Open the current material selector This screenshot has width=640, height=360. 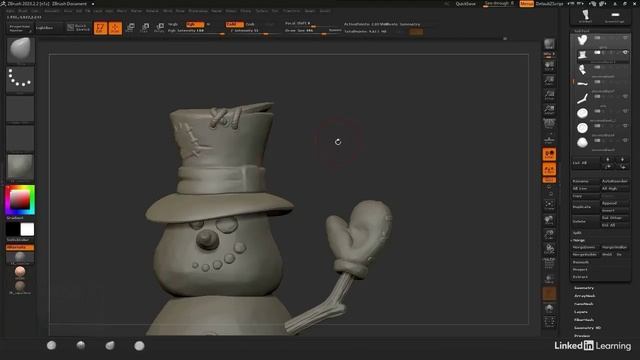tap(20, 167)
